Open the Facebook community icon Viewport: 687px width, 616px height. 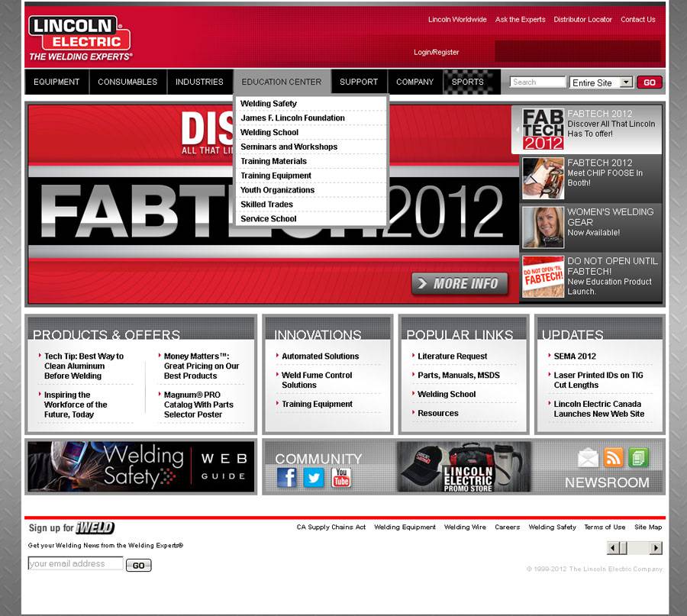click(x=286, y=478)
